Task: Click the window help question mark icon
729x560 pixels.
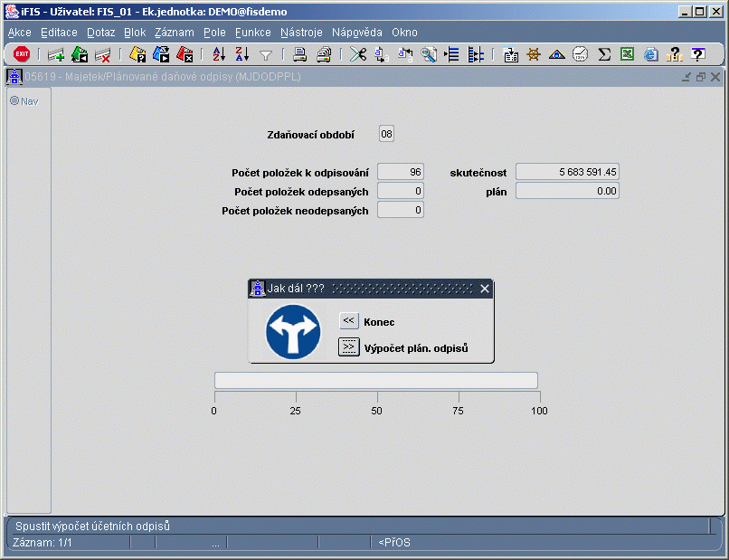Action: [697, 55]
